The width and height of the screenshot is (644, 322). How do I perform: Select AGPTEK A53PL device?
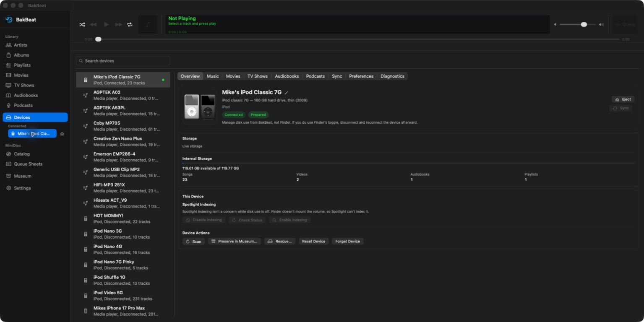coord(123,111)
